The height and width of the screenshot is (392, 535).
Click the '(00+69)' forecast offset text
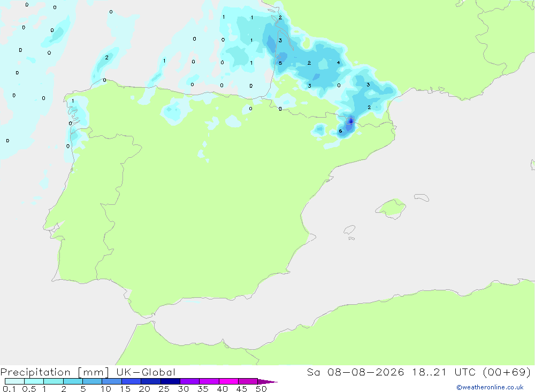coord(507,372)
